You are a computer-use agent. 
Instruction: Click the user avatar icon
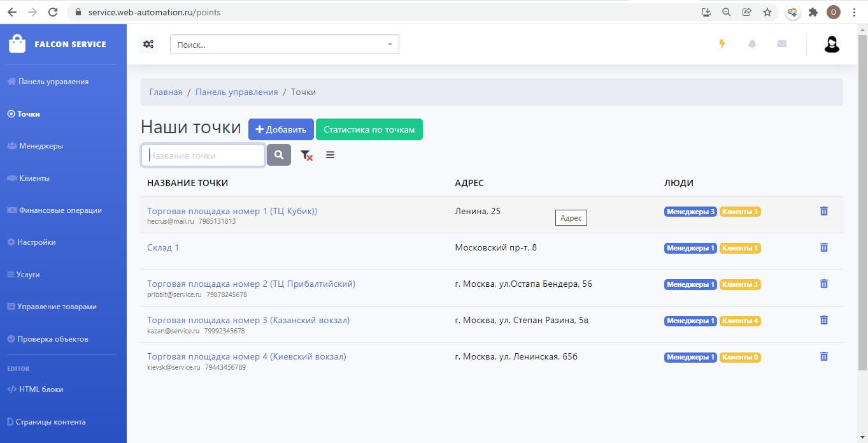point(832,44)
